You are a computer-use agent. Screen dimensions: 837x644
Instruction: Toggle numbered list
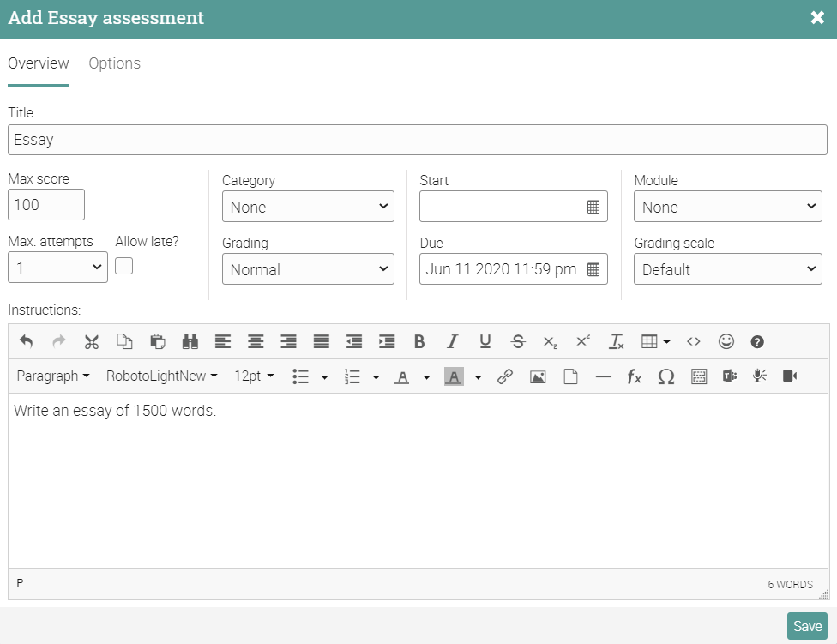(352, 376)
